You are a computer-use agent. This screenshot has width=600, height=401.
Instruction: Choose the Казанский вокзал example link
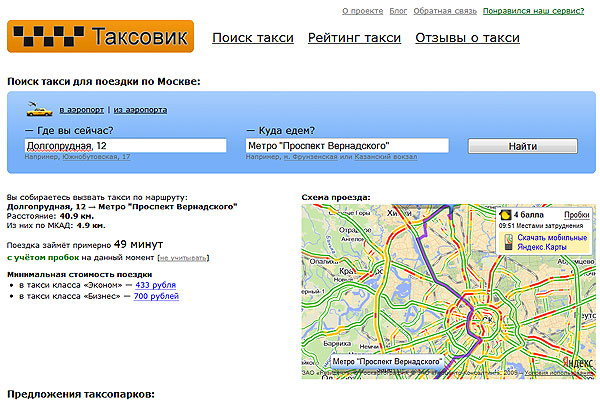pyautogui.click(x=386, y=157)
